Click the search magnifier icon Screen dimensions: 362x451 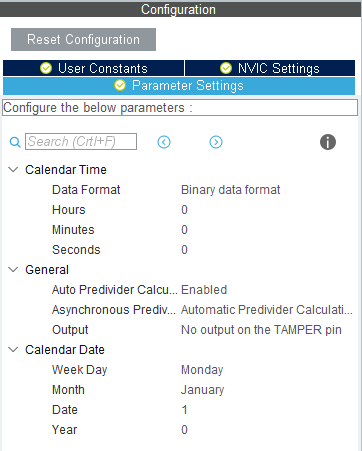coord(15,142)
